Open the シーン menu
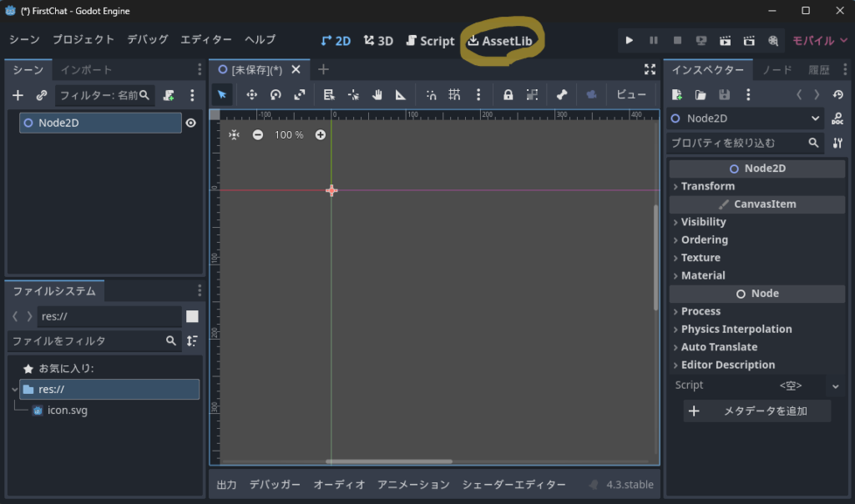This screenshot has width=855, height=504. tap(24, 40)
